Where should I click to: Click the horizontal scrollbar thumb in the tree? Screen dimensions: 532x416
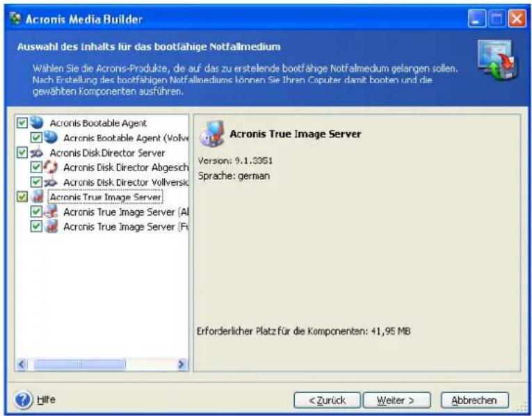click(x=80, y=365)
